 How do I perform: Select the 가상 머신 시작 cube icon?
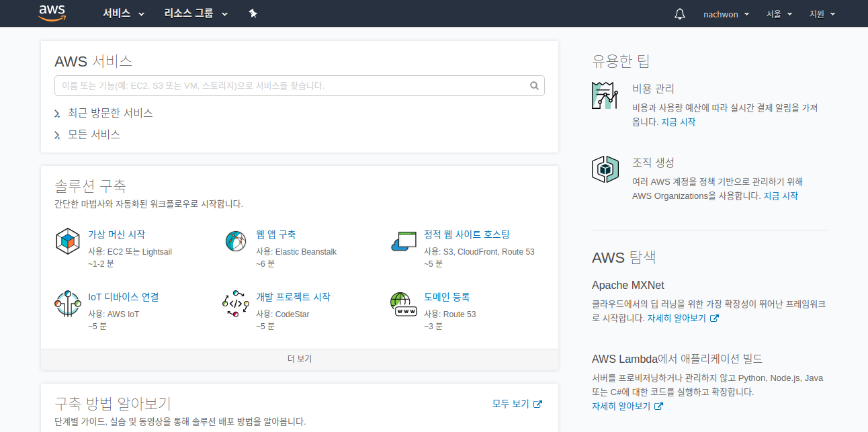[x=67, y=241]
